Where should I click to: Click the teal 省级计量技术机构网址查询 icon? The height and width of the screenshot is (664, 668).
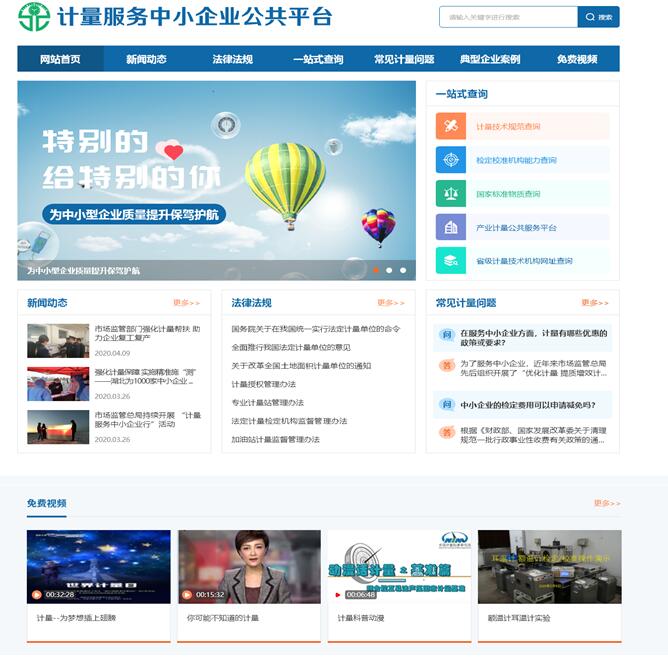tap(451, 260)
